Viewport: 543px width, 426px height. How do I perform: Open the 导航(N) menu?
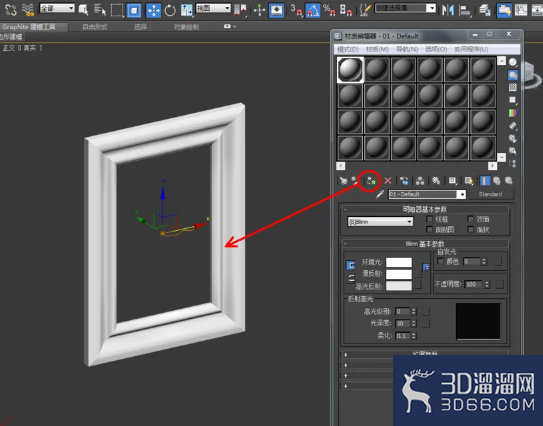(x=407, y=49)
